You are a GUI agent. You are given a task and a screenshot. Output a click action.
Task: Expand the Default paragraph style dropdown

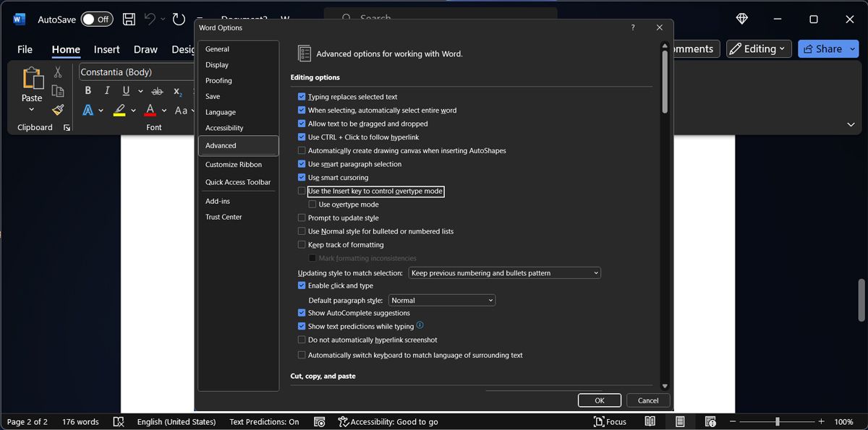(x=441, y=301)
